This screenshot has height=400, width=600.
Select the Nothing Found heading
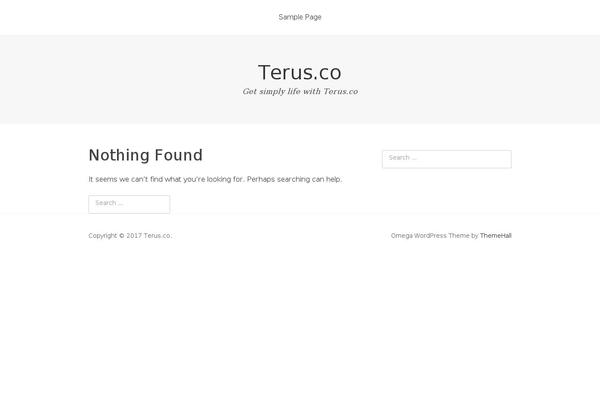coord(145,155)
